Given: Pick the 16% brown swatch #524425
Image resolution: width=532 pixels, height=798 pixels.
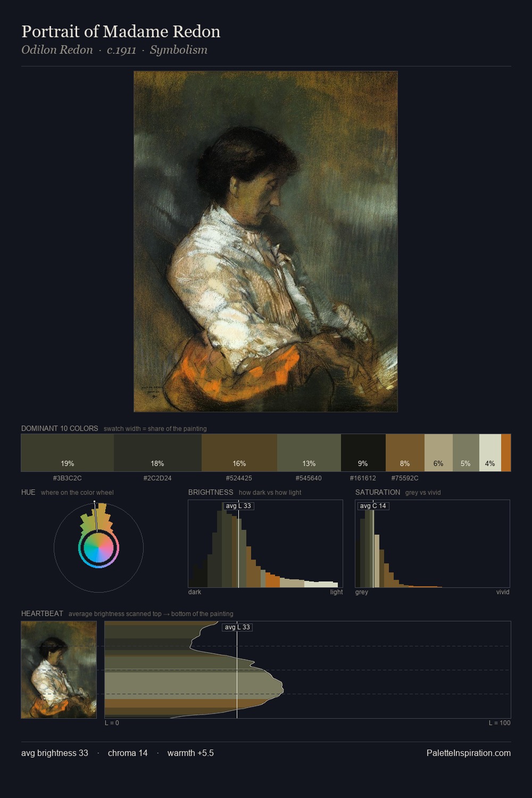Looking at the screenshot, I should coord(239,453).
